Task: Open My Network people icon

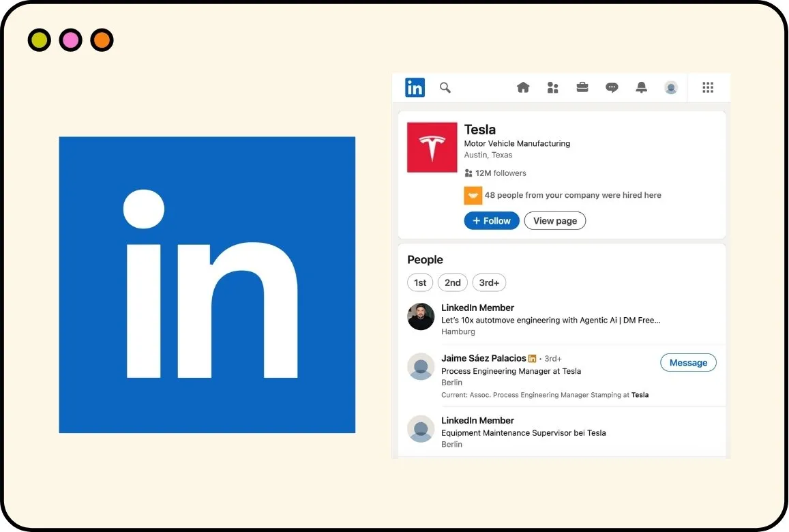Action: coord(552,87)
